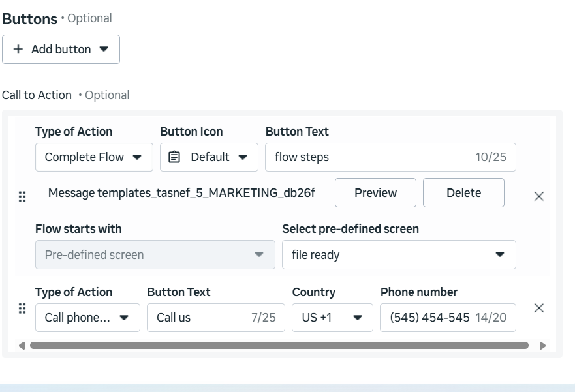Open the Select pre-defined screen dropdown
The image size is (575, 392).
click(x=399, y=255)
